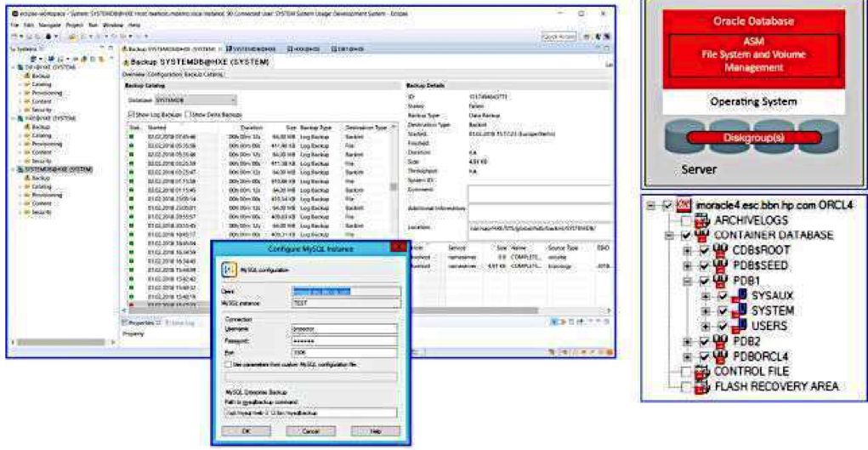Collapse the CONTAINER DATABASE node

click(670, 236)
